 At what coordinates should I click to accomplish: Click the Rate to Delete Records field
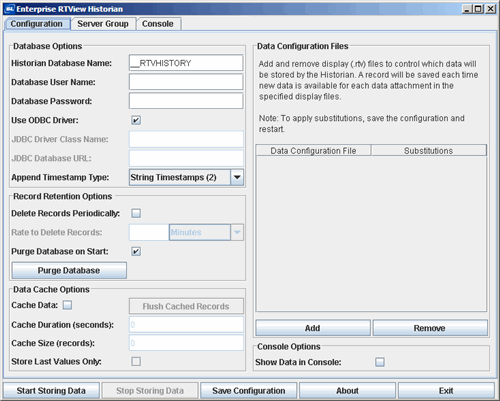coord(149,232)
